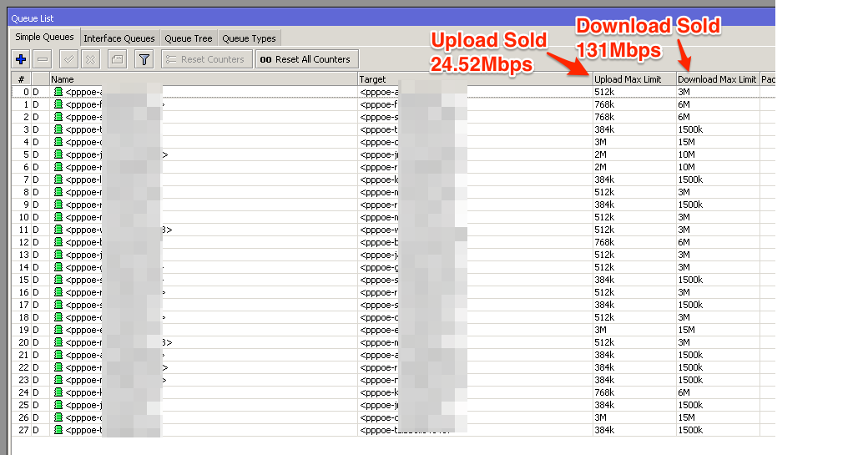Click the queue icon in row 1
Viewport: 868px width, 455px height.
[58, 104]
